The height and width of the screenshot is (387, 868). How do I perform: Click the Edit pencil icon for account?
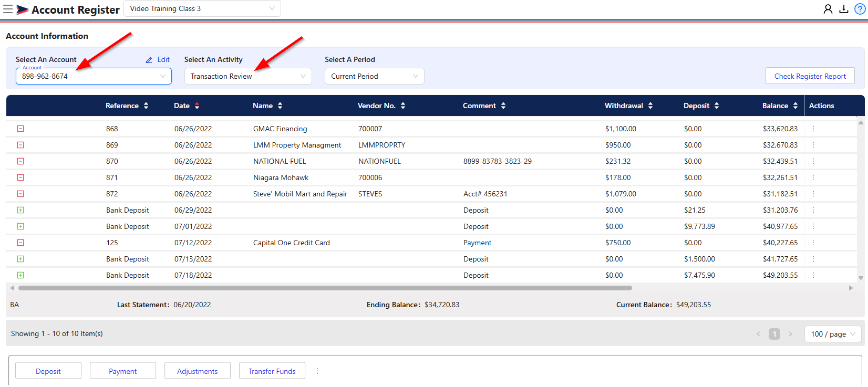click(149, 60)
